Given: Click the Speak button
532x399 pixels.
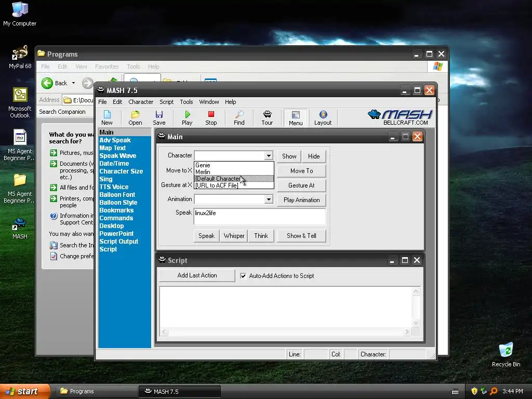Looking at the screenshot, I should pyautogui.click(x=206, y=236).
